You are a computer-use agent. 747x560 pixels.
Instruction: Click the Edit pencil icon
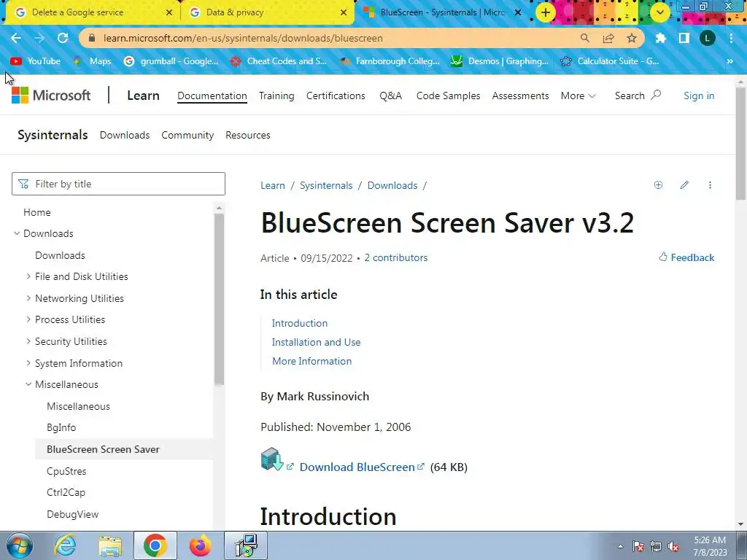pyautogui.click(x=684, y=184)
